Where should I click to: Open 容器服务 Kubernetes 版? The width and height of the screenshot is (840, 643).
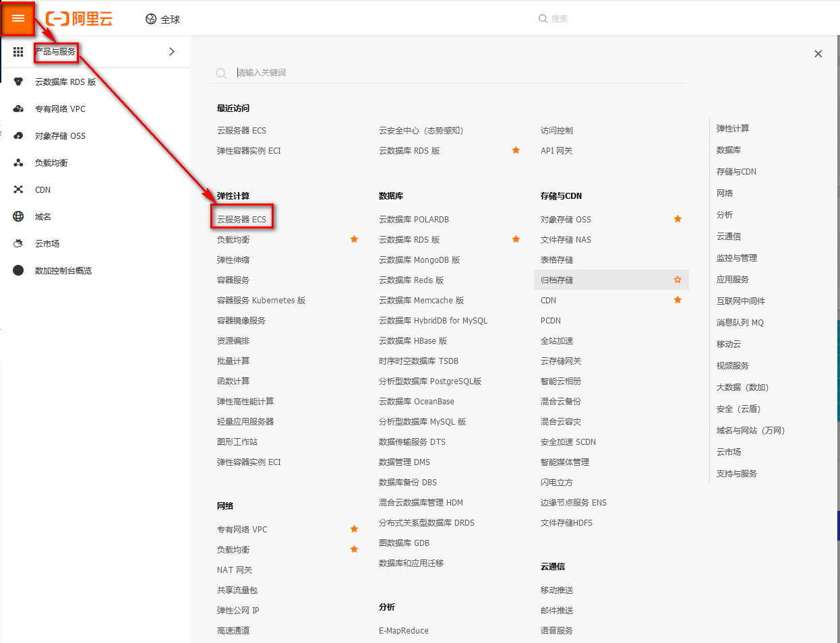coord(261,300)
